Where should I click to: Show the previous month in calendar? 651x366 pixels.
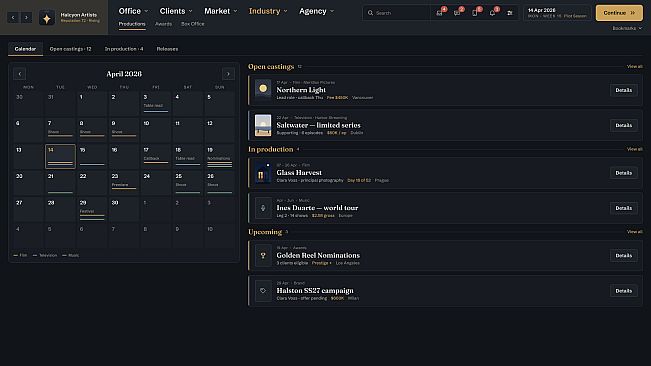(20, 74)
